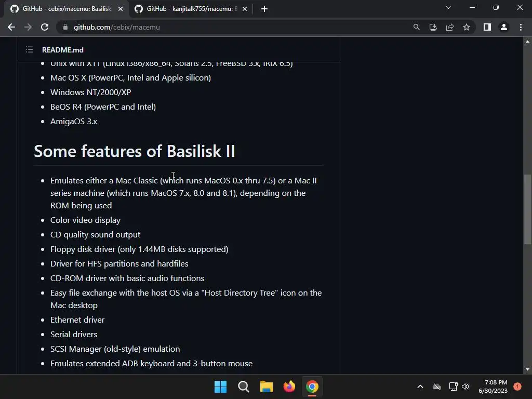
Task: Share this page icon
Action: pyautogui.click(x=450, y=27)
